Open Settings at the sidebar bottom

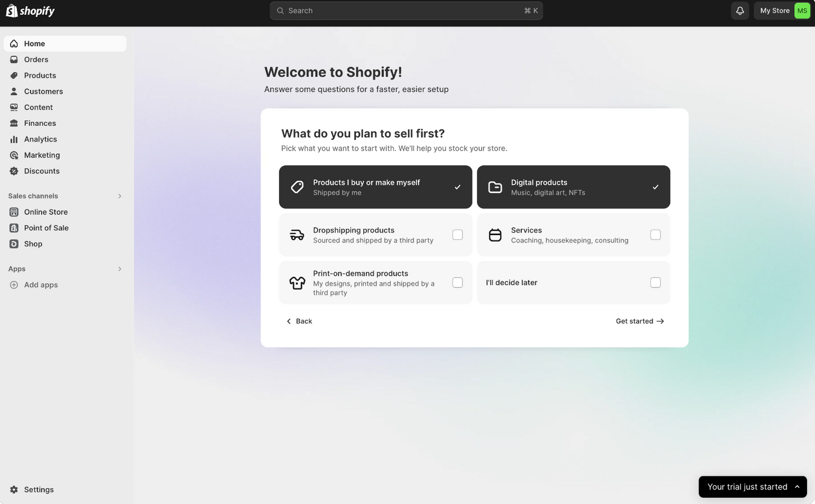pos(65,489)
